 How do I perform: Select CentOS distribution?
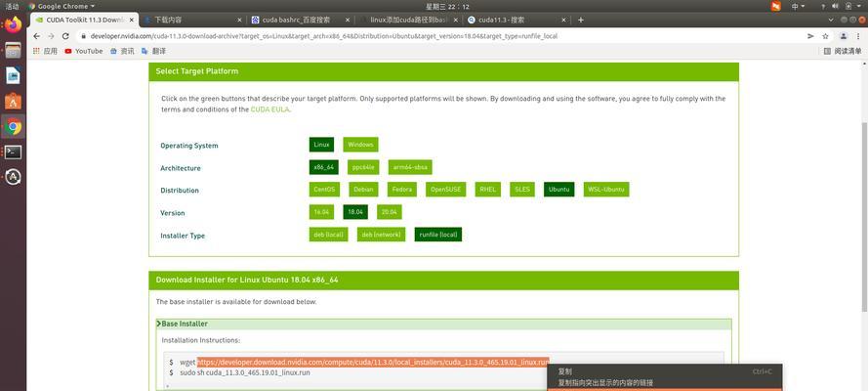click(x=324, y=190)
